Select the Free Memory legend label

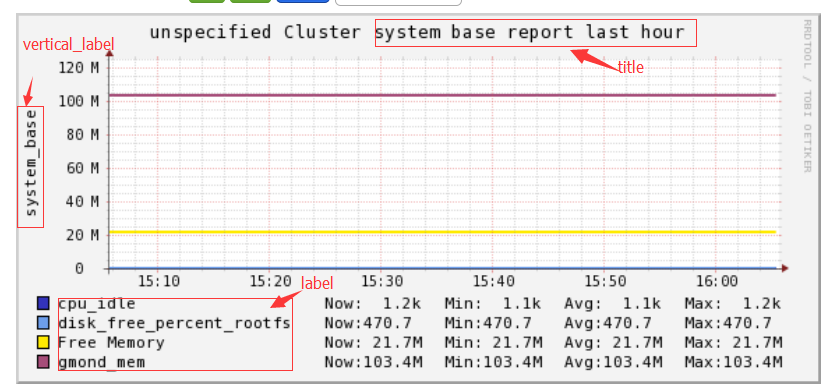[111, 343]
